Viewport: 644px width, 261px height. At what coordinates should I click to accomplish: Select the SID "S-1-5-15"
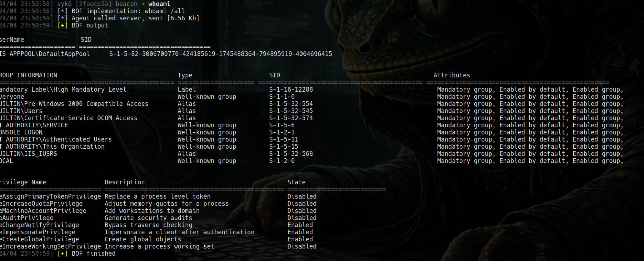[x=284, y=147]
